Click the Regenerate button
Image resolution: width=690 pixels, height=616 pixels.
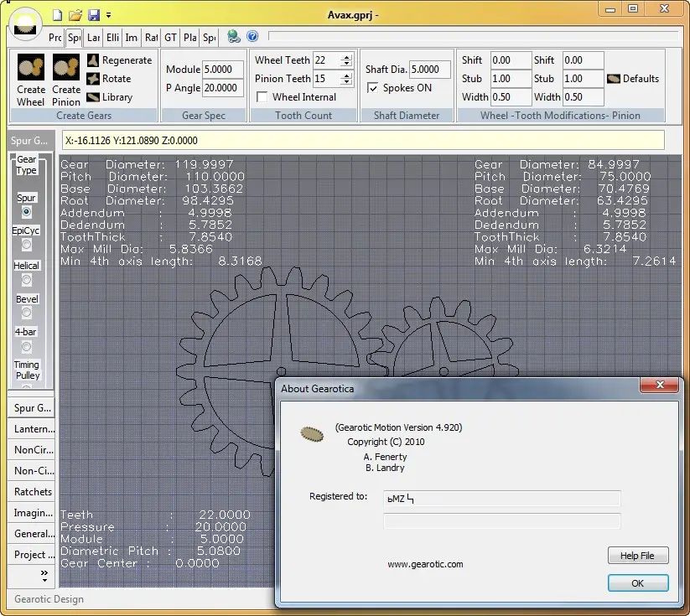(119, 60)
